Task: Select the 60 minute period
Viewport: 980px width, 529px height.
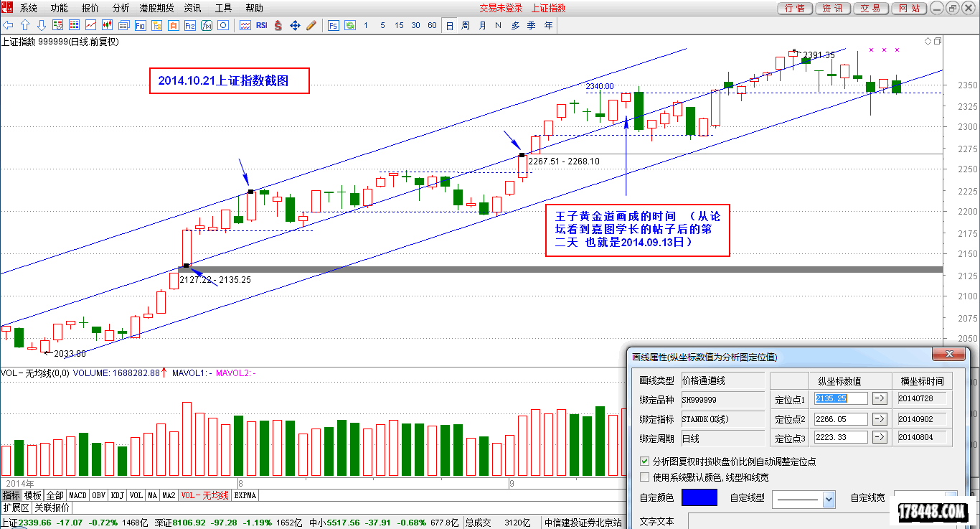Action: tap(432, 25)
